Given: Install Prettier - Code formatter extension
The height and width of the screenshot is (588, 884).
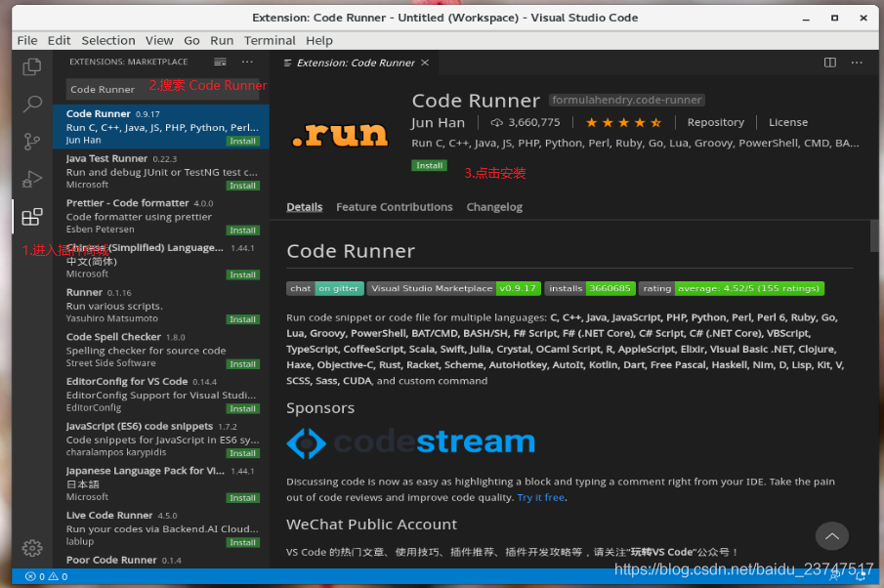Looking at the screenshot, I should [242, 230].
